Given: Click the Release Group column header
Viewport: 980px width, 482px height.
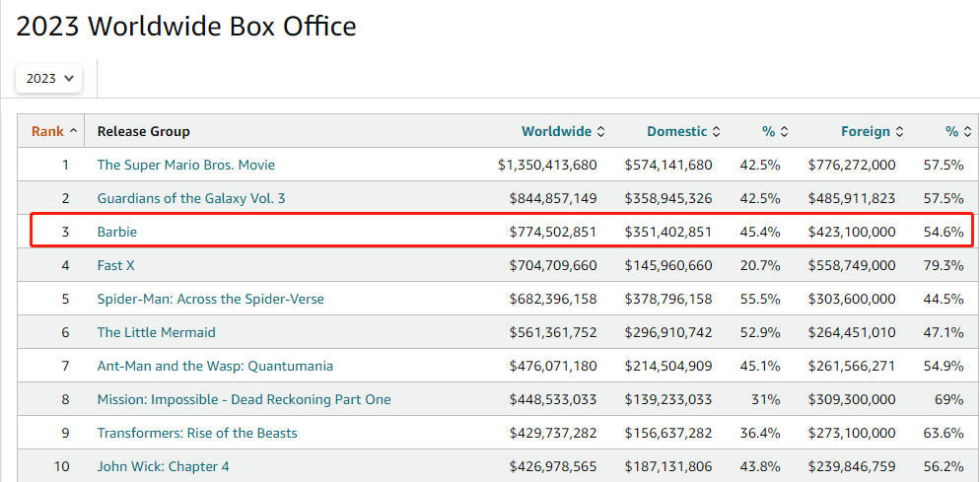Looking at the screenshot, I should click(144, 131).
